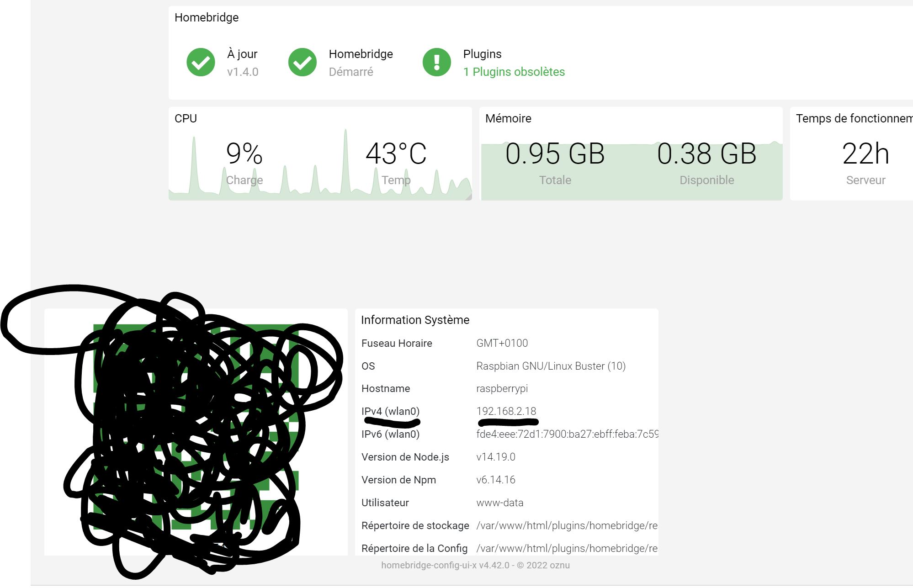The width and height of the screenshot is (913, 588).
Task: Click the 0.95 GB total memory value
Action: 555,154
